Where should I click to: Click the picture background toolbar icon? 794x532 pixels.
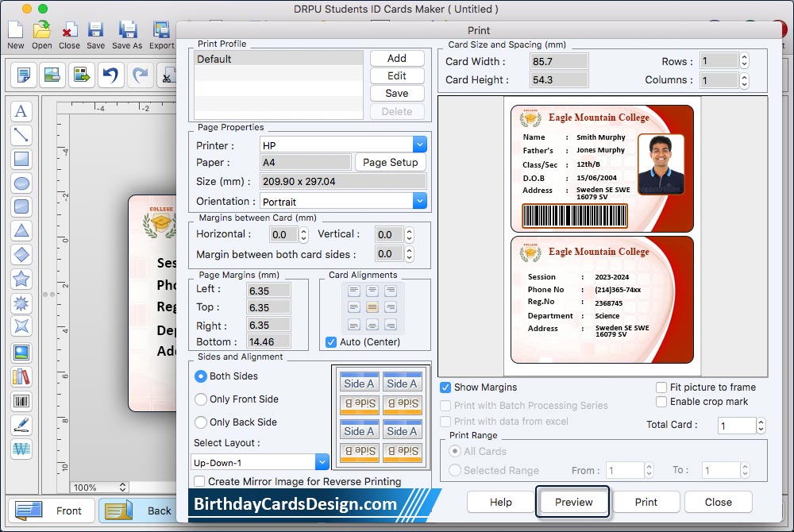coord(52,75)
